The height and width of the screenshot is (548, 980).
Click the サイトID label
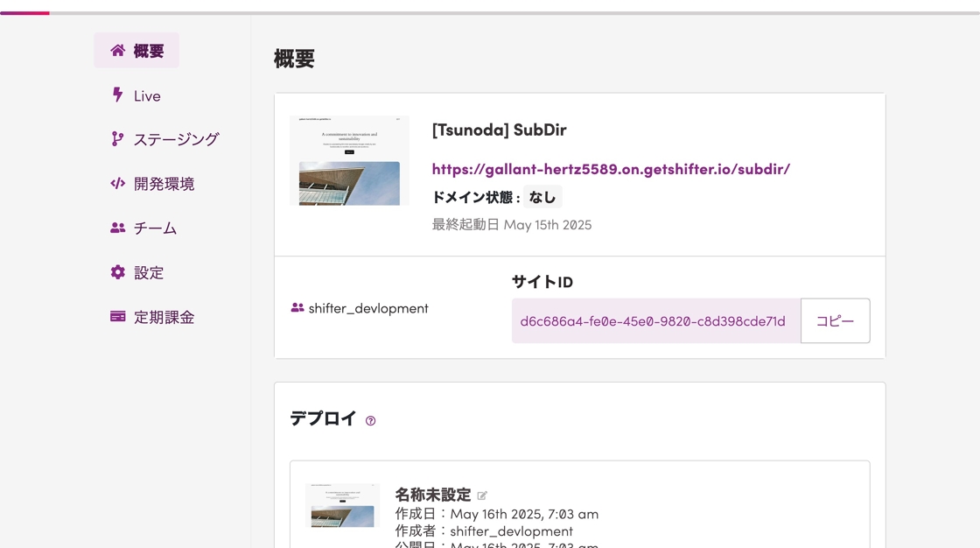point(542,282)
